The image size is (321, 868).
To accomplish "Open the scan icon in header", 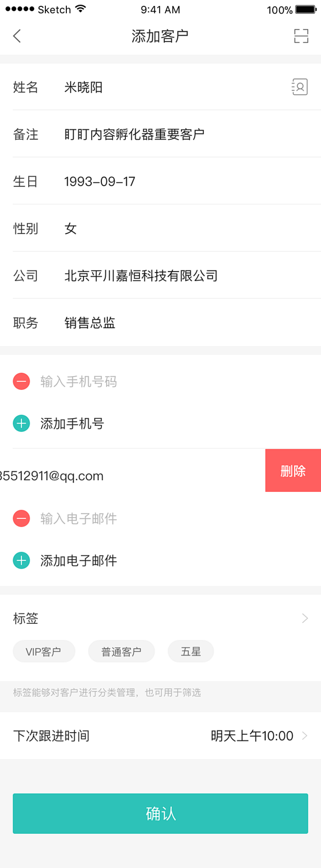I will click(301, 36).
